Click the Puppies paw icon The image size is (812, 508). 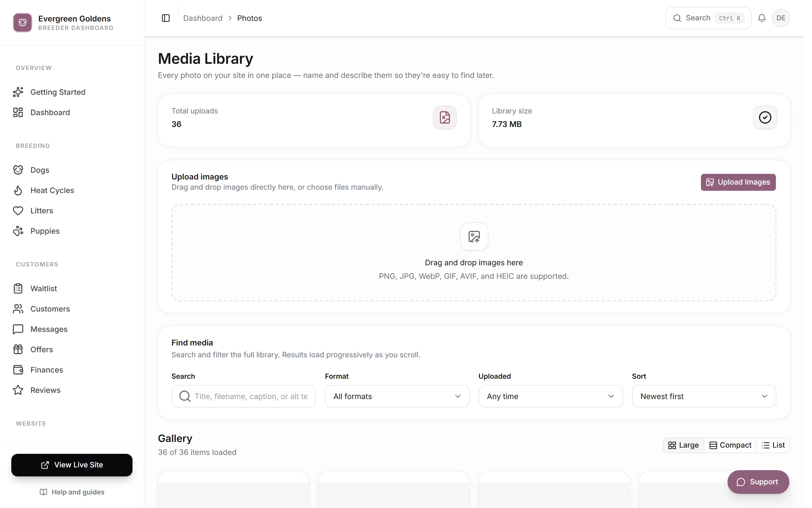tap(18, 231)
